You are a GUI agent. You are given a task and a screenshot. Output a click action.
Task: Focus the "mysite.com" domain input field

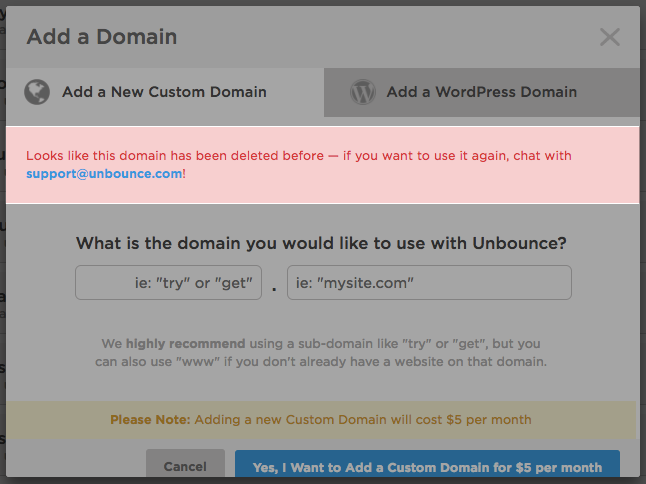(x=429, y=283)
